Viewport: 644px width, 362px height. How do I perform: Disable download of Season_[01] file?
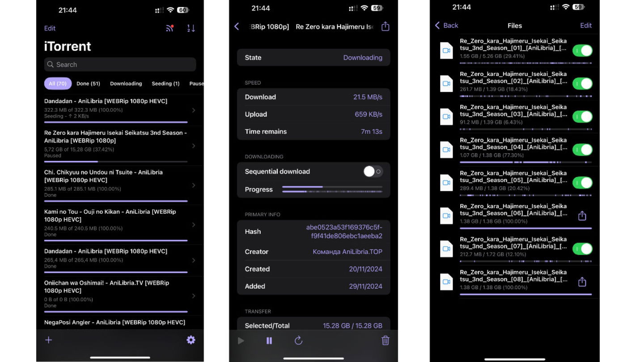[x=582, y=51]
